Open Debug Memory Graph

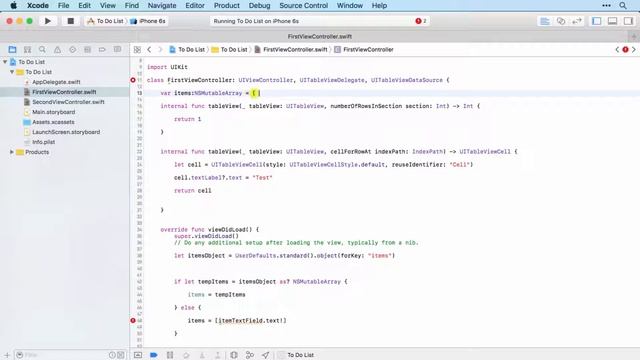point(250,355)
